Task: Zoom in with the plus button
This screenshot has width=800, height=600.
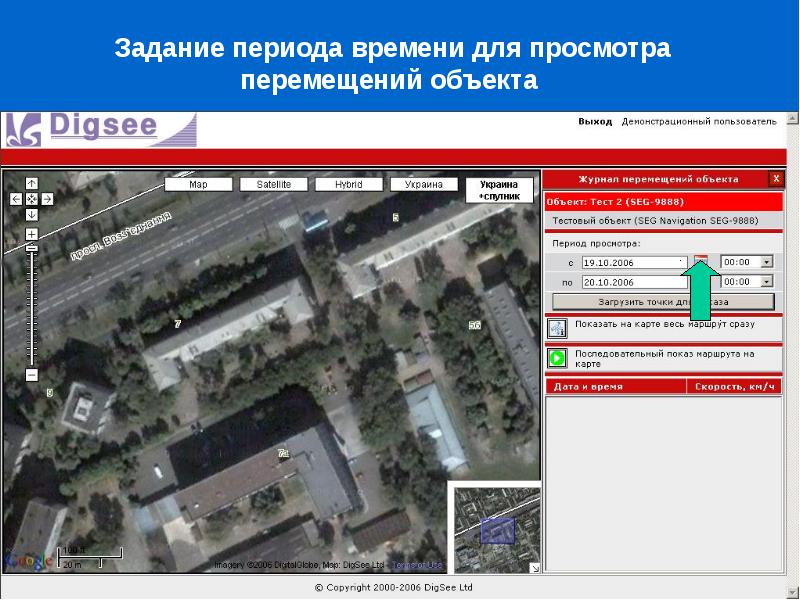Action: (32, 234)
